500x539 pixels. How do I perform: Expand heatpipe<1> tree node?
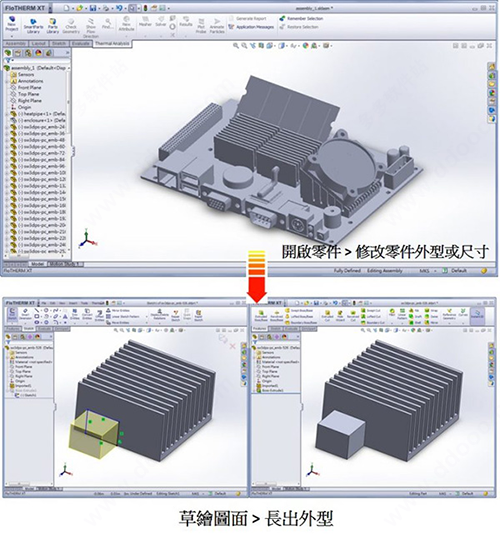point(7,114)
